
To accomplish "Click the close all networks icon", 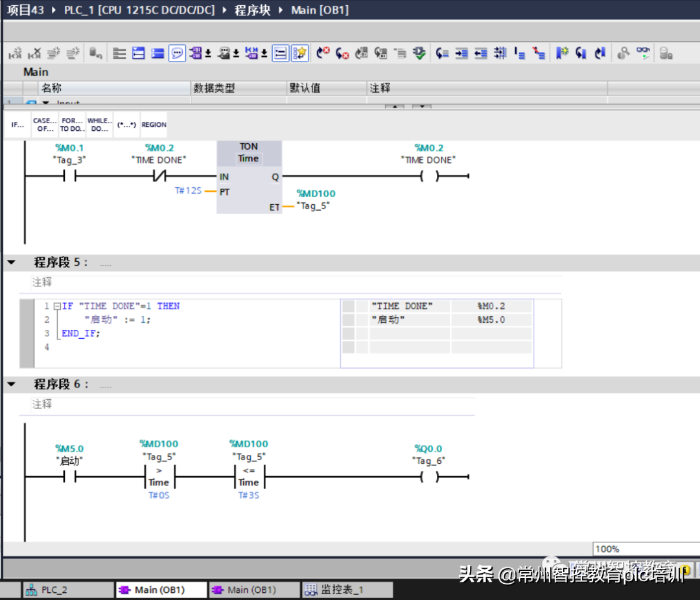I will pyautogui.click(x=157, y=54).
